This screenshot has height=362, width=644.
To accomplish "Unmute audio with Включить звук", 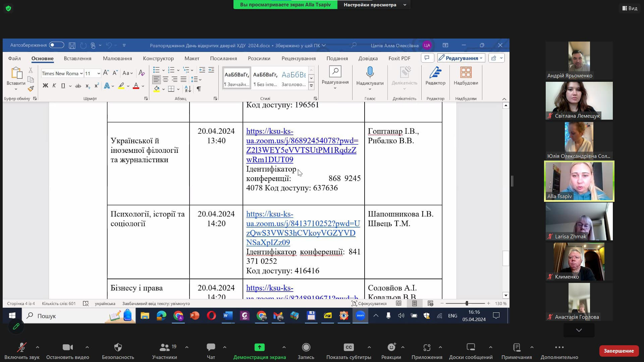I will click(x=22, y=351).
